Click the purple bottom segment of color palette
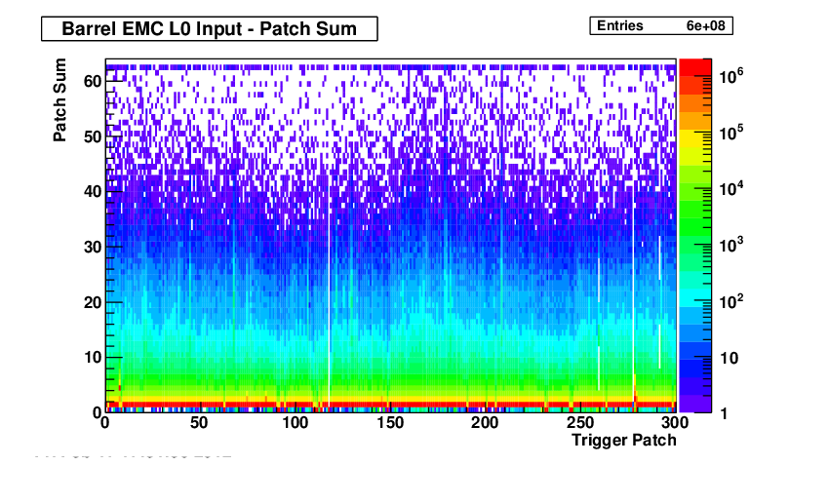 [x=695, y=404]
